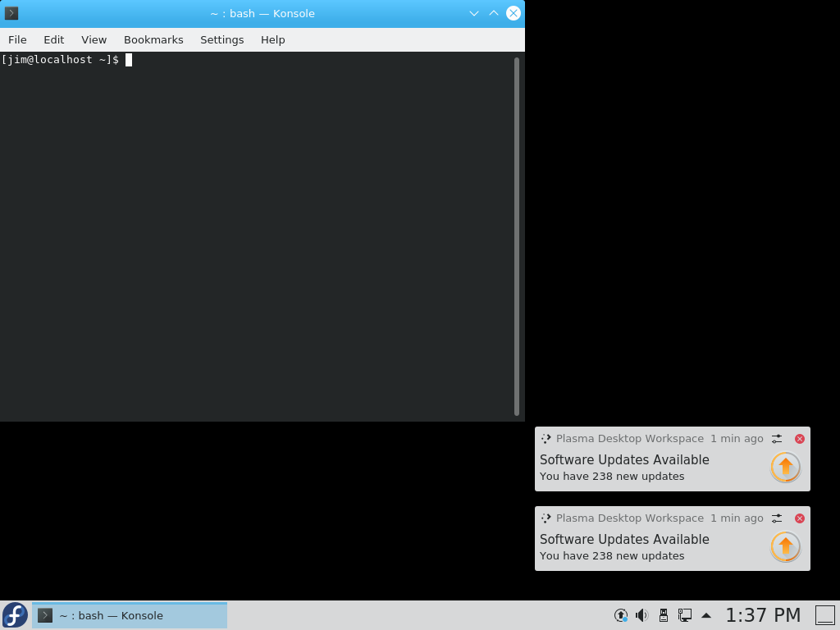Screen dimensions: 840x630
Task: Click the orange update arrow in the lower notification
Action: (785, 546)
